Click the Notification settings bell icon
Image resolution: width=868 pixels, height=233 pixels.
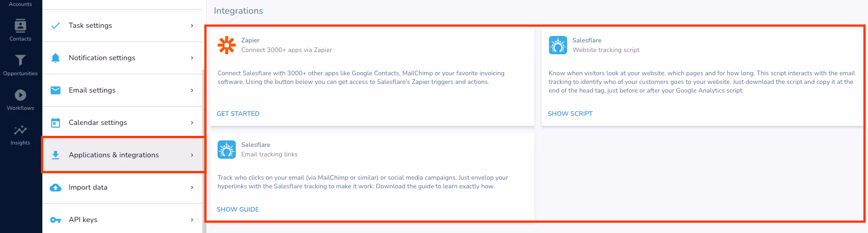point(56,58)
